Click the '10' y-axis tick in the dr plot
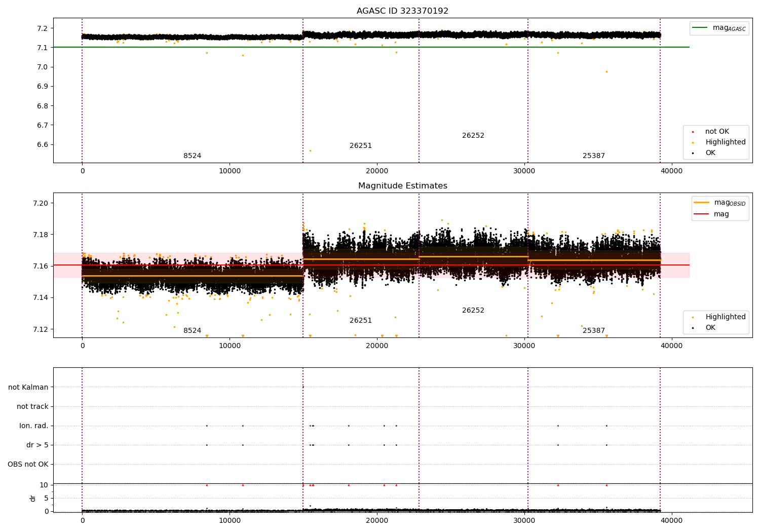The image size is (760, 532). click(44, 485)
